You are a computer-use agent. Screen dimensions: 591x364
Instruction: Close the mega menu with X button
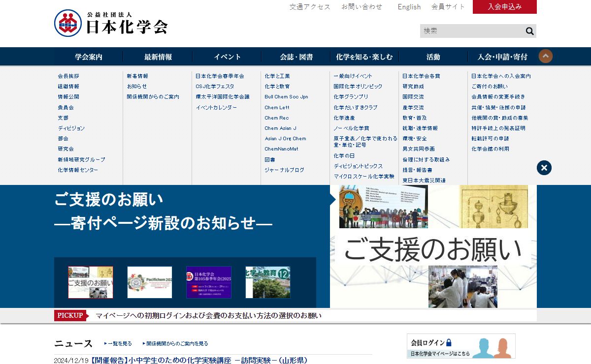coord(544,168)
